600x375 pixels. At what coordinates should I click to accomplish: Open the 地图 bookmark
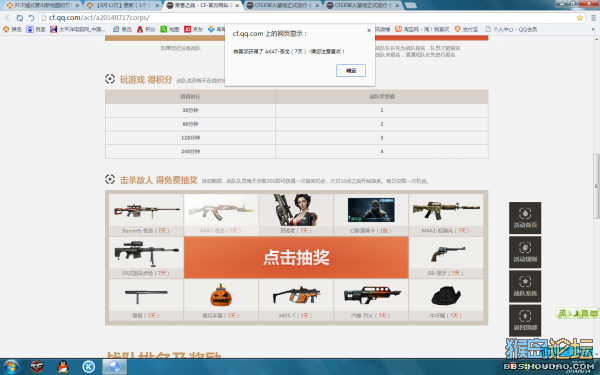(170, 29)
